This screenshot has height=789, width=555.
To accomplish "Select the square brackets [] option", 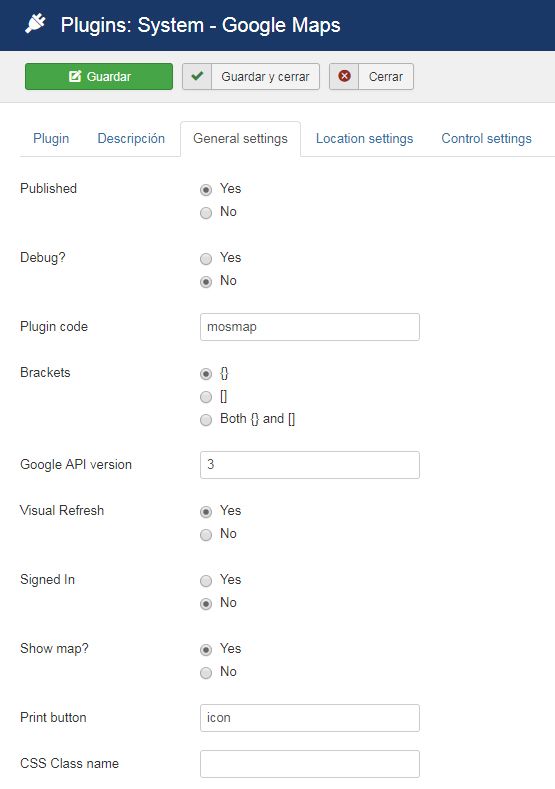I will [x=206, y=397].
